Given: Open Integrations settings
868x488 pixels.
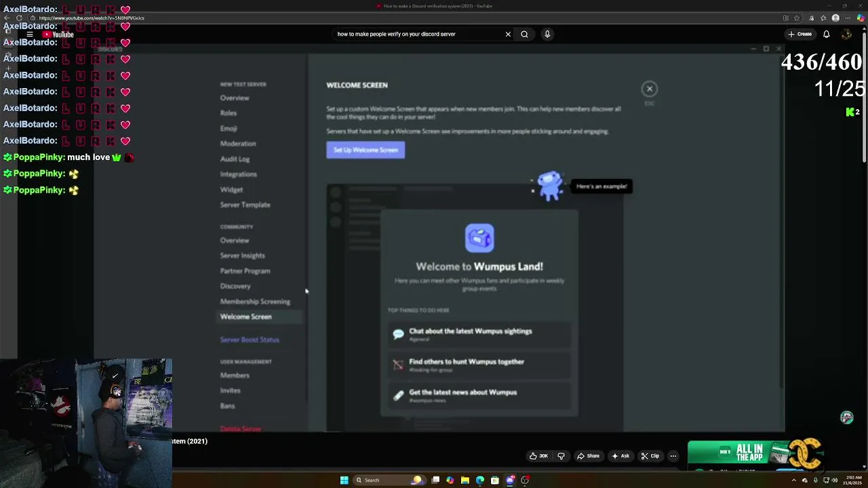Looking at the screenshot, I should point(238,174).
